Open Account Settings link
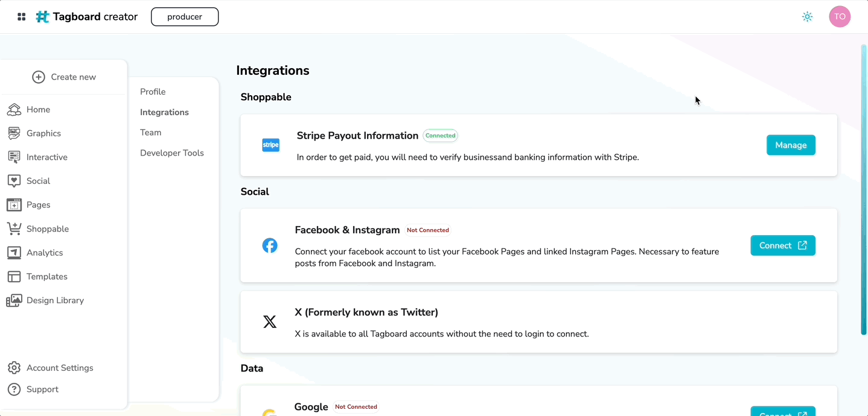This screenshot has height=416, width=868. (x=60, y=368)
